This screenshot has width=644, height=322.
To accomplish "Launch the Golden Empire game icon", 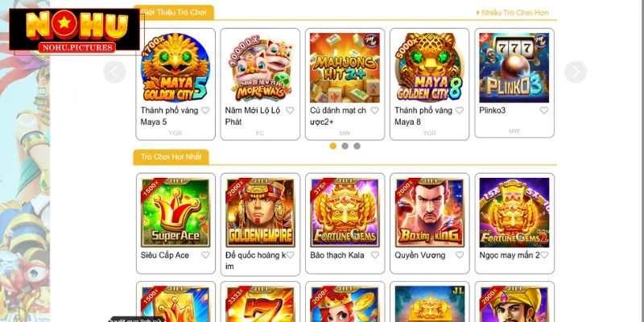I will coord(260,213).
